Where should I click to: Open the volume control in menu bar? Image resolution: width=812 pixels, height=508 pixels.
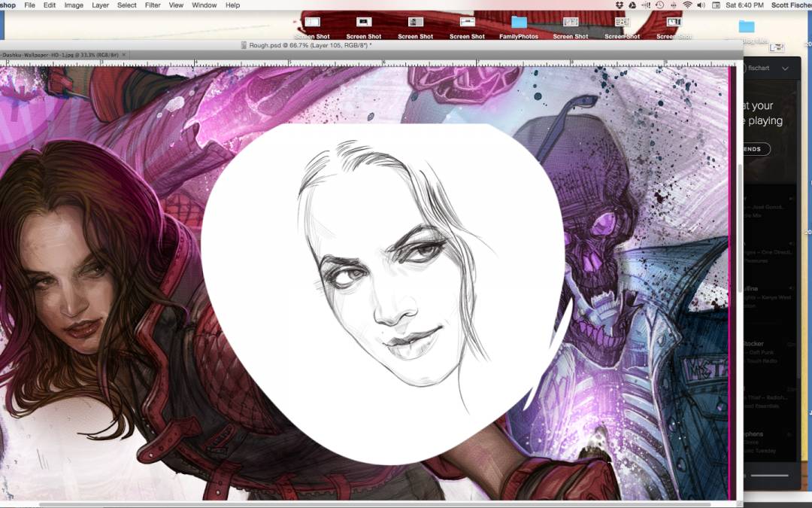click(701, 5)
